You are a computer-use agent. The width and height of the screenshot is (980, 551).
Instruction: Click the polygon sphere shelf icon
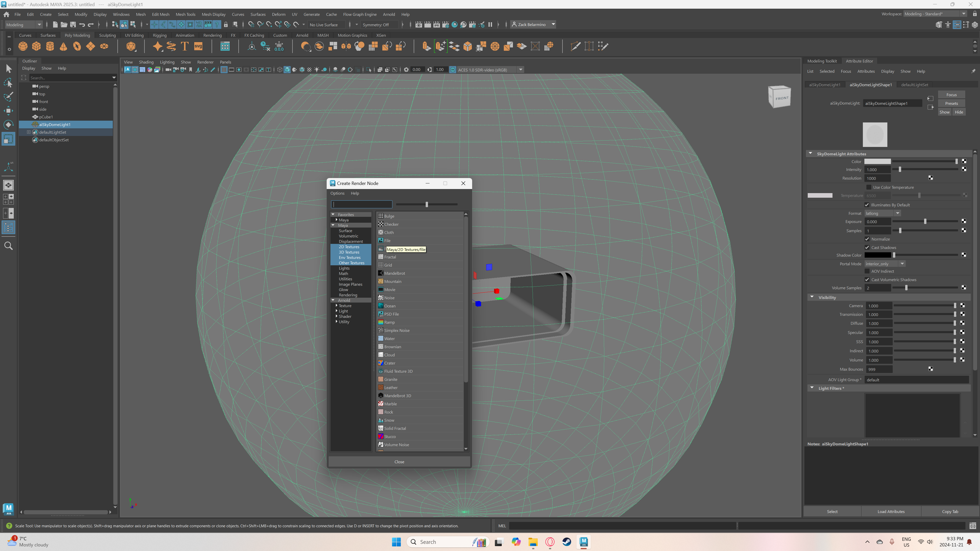pyautogui.click(x=23, y=46)
